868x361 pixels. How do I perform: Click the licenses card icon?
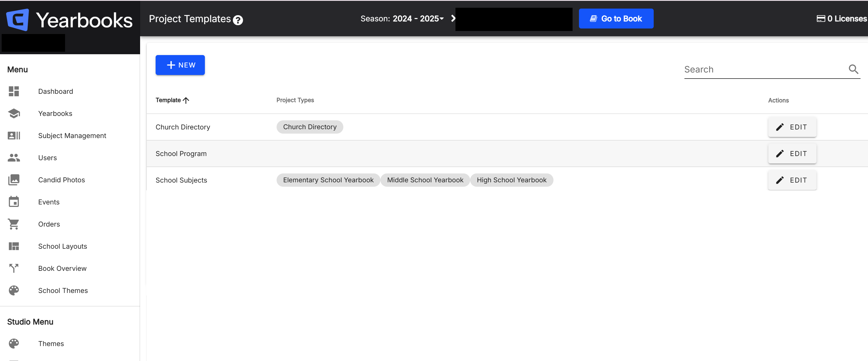pyautogui.click(x=821, y=19)
